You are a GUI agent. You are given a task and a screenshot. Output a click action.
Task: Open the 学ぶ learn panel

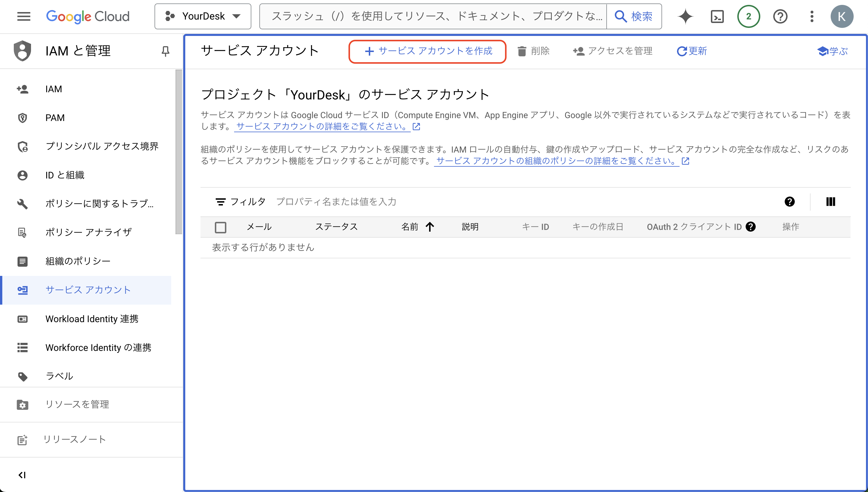coord(833,51)
